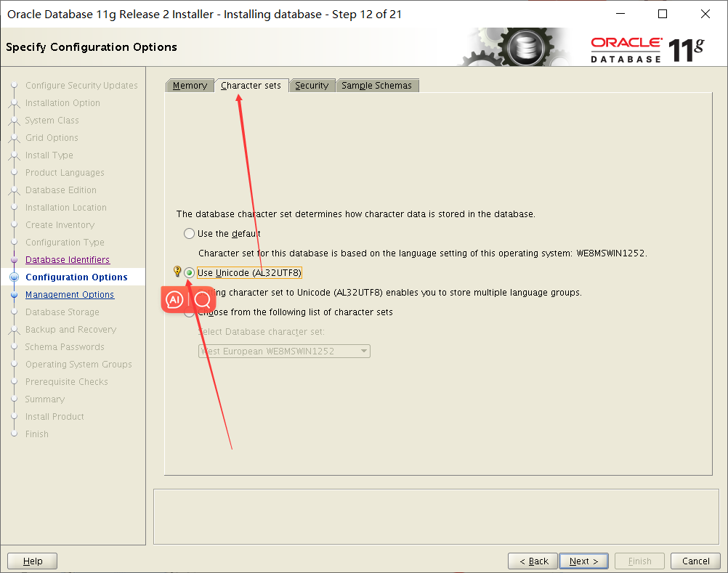
Task: Click the text about storing multiple language groups
Action: (x=390, y=293)
